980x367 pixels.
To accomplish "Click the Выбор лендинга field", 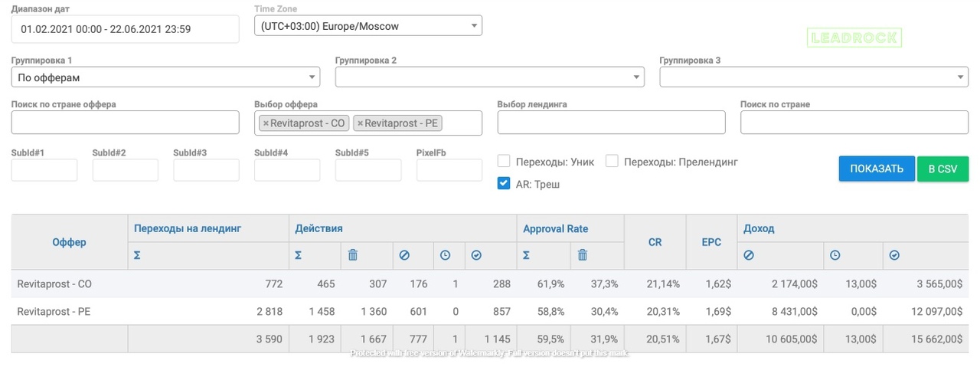I will coord(611,123).
